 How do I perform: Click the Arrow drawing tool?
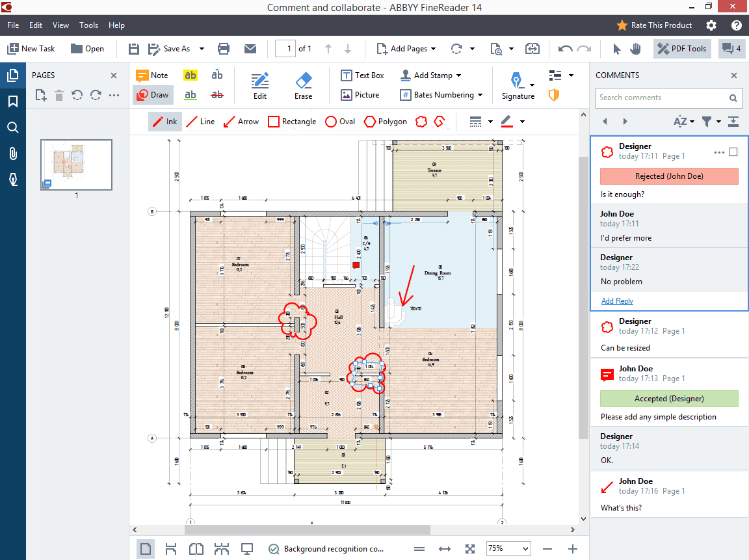click(242, 122)
